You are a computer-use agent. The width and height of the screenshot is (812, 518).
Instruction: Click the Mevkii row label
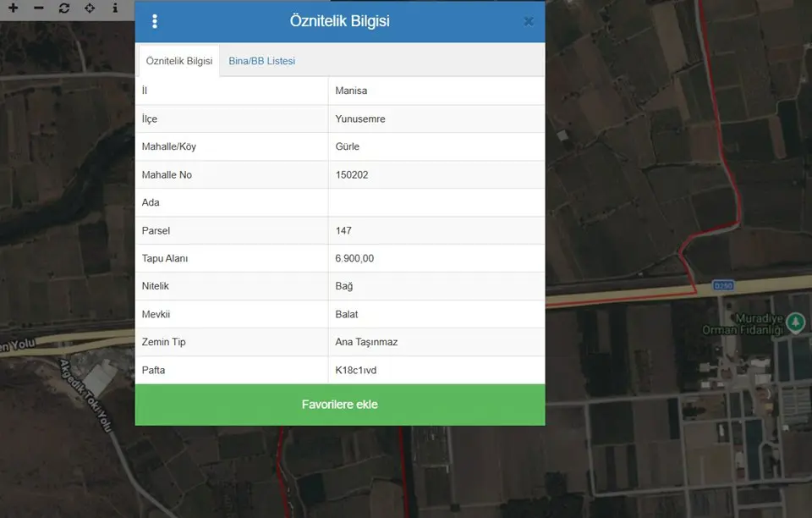[x=156, y=314]
